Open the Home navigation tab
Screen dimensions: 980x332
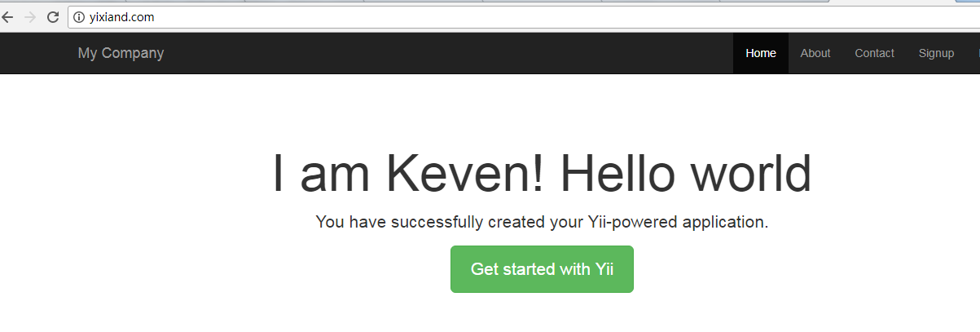click(761, 53)
